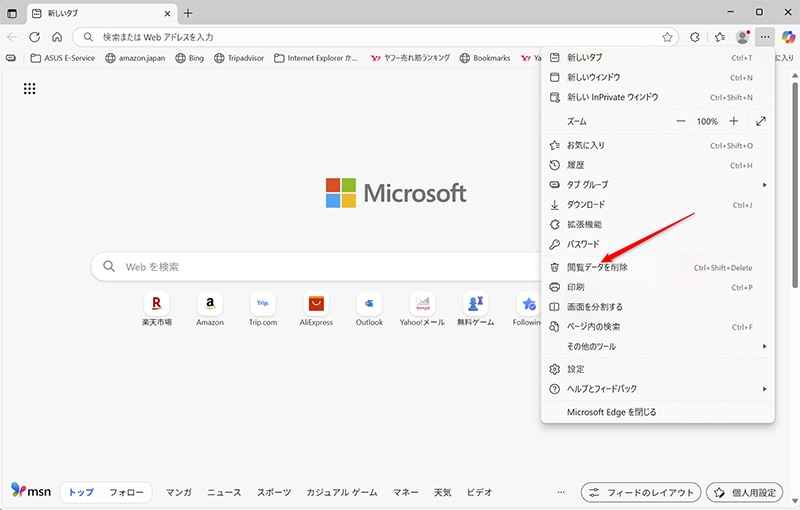Image resolution: width=800 pixels, height=510 pixels.
Task: Open the Outlook shortcut tile
Action: [369, 309]
